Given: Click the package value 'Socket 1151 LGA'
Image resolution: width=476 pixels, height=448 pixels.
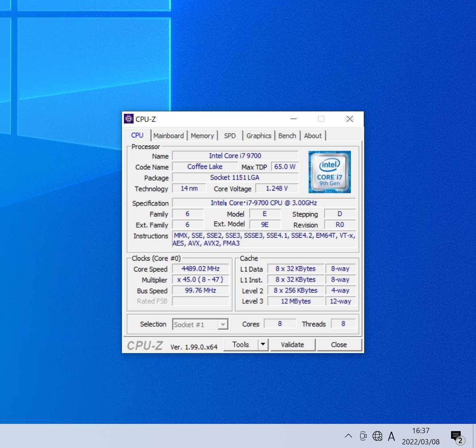Looking at the screenshot, I should (235, 177).
